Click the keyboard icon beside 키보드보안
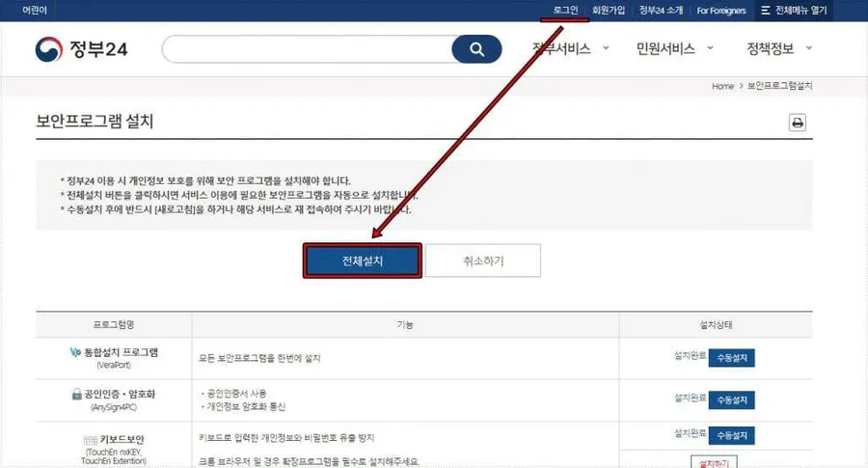The width and height of the screenshot is (868, 468). coord(91,440)
